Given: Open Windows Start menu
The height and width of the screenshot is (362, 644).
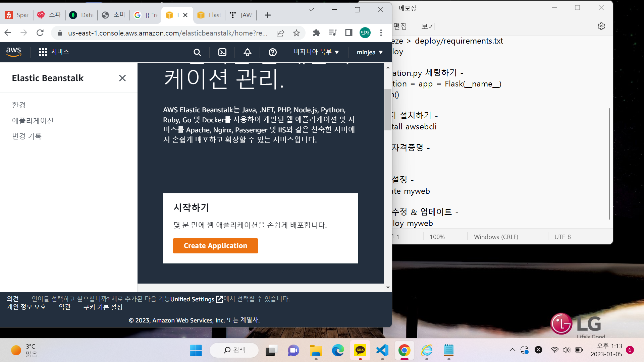Looking at the screenshot, I should (x=196, y=350).
